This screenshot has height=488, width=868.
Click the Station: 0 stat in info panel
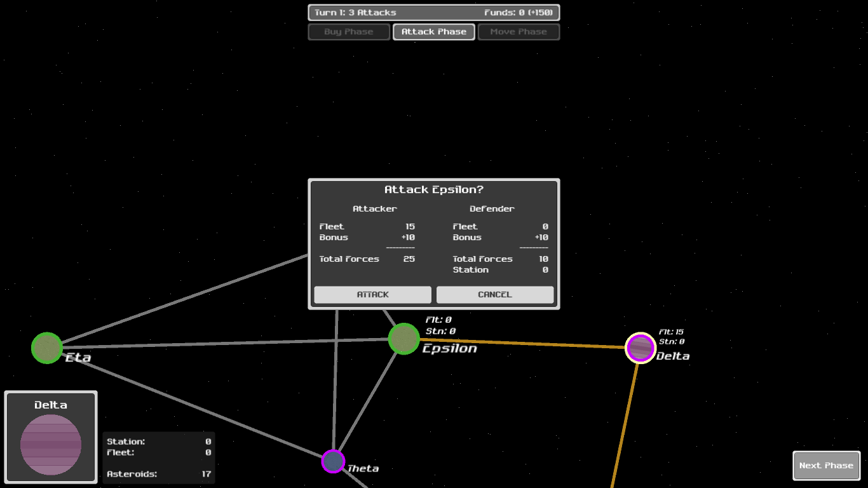coord(159,442)
